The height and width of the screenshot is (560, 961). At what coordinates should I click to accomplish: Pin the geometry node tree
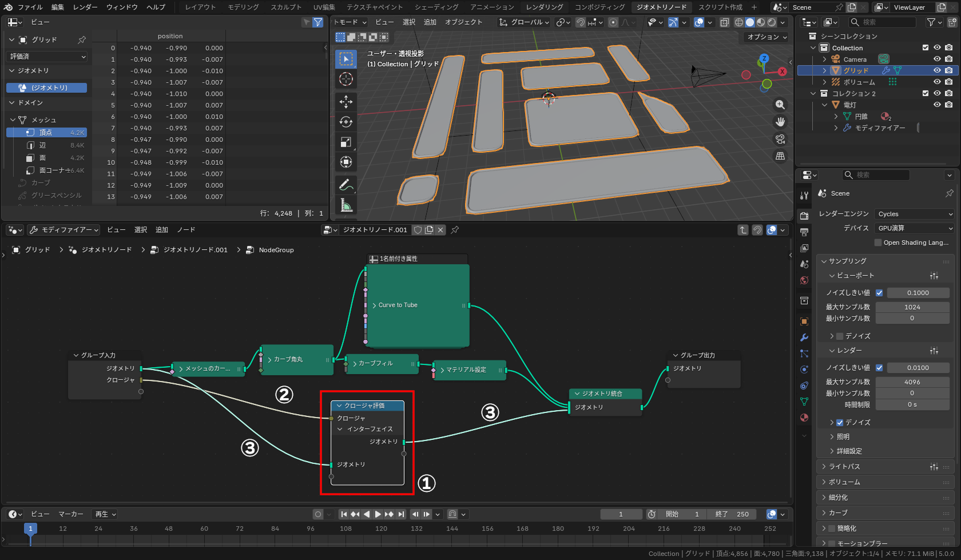455,230
